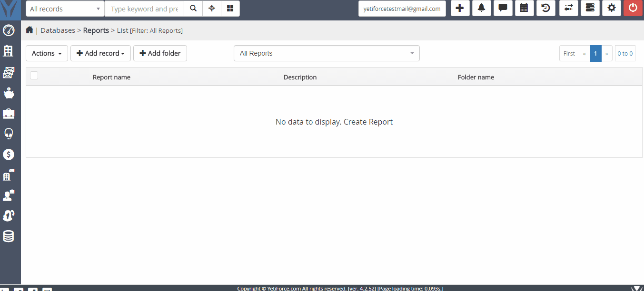The image size is (644, 291).
Task: Open the history clock icon
Action: click(546, 8)
